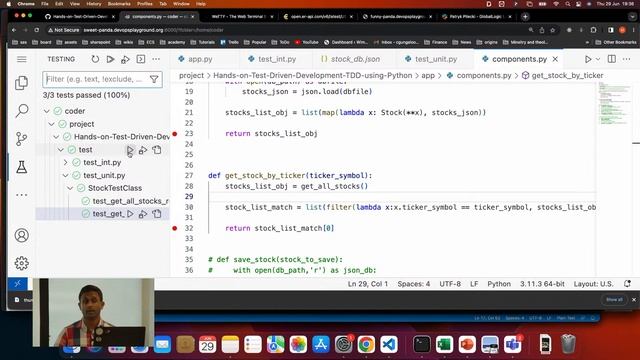Click the filter funnel icon

click(x=154, y=79)
